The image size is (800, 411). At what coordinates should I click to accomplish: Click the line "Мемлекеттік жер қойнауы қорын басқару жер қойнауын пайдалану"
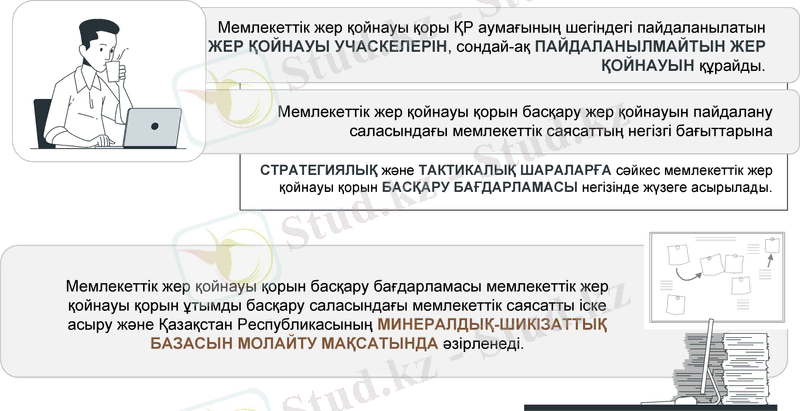pyautogui.click(x=525, y=112)
